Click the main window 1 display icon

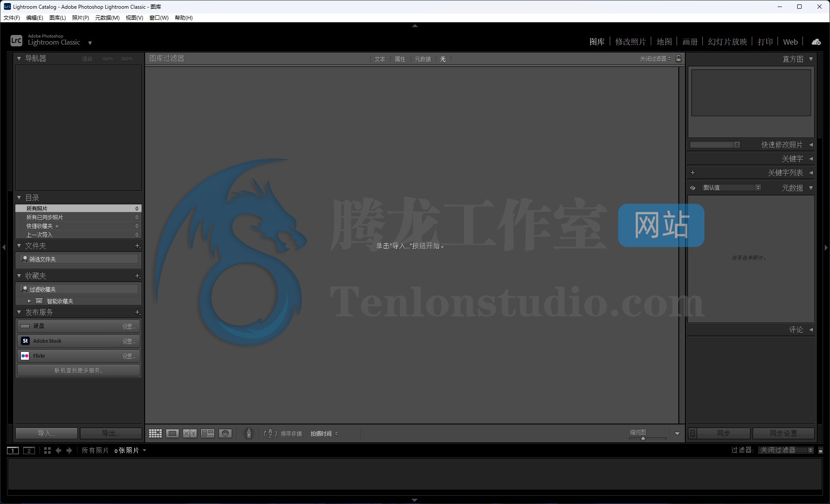13,451
